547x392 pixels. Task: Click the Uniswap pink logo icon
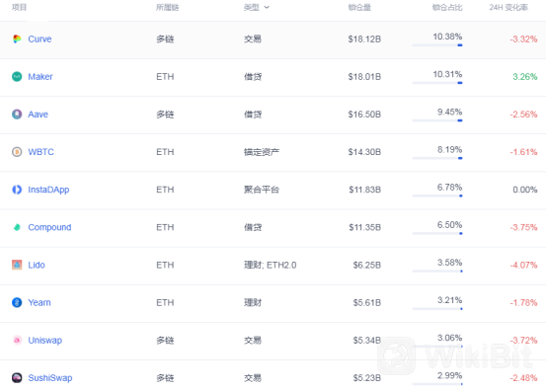[x=17, y=340]
